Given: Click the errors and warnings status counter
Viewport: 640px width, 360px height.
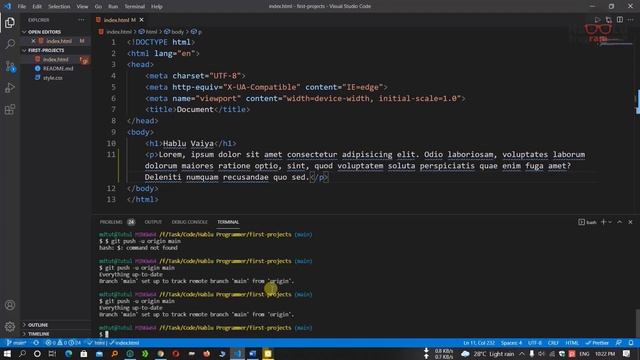Looking at the screenshot, I should (63, 343).
